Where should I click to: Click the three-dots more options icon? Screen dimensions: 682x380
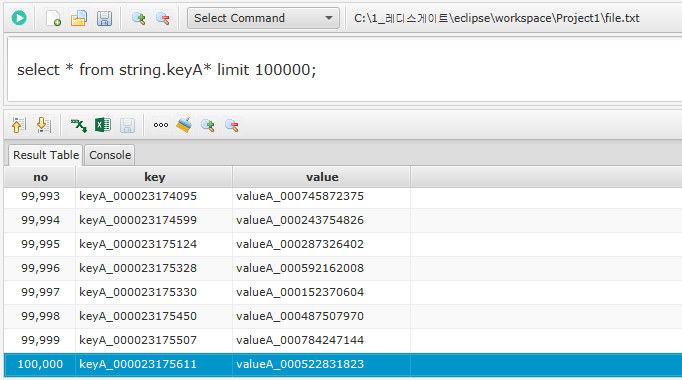[x=160, y=125]
